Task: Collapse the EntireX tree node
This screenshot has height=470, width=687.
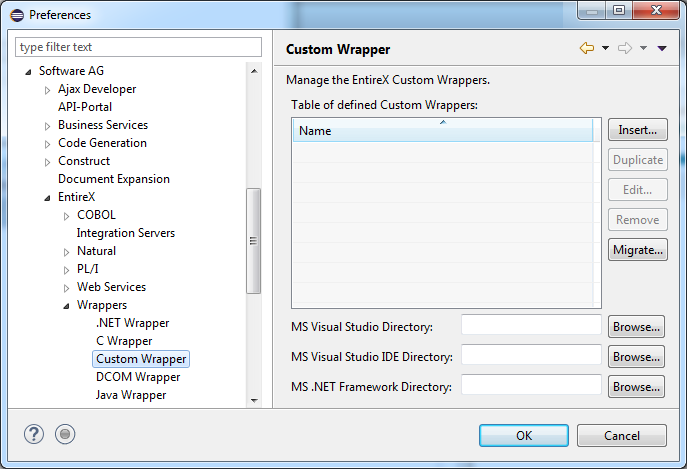Action: tap(47, 198)
